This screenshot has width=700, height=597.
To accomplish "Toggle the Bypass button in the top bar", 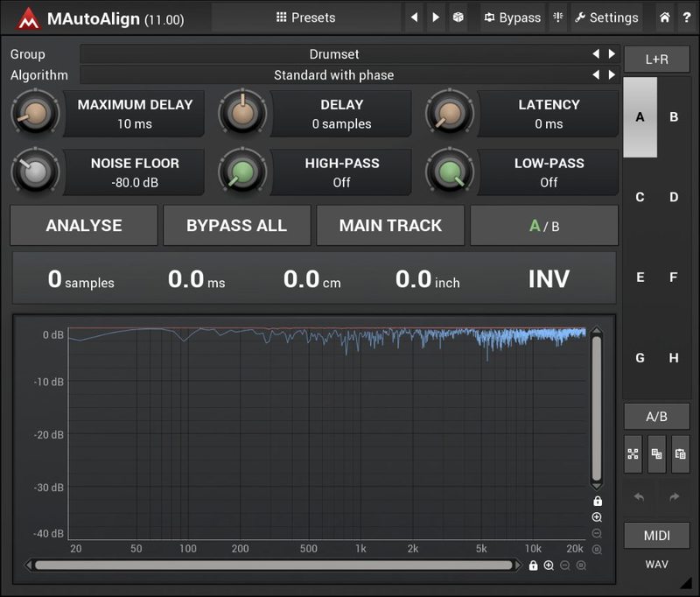I will pos(512,18).
